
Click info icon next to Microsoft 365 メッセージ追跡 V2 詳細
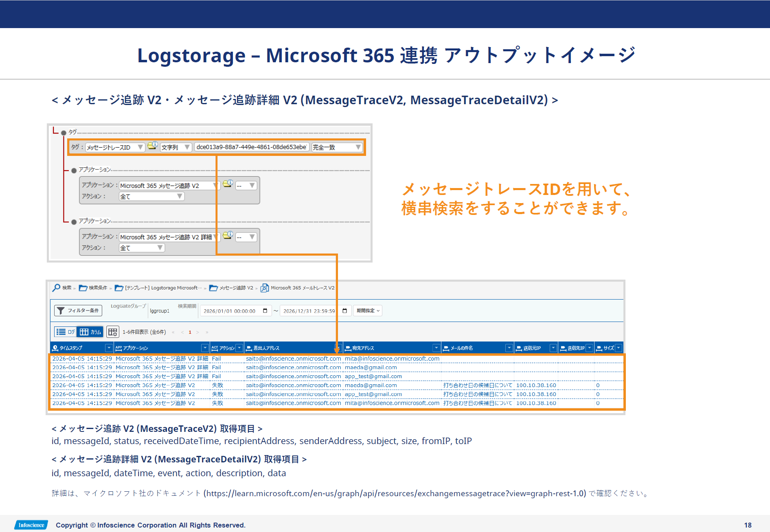click(228, 236)
